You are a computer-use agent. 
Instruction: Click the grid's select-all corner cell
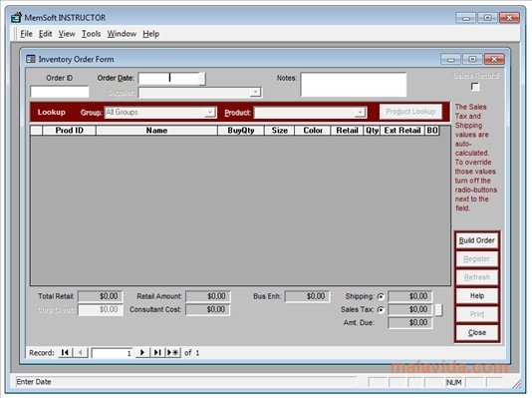point(36,131)
